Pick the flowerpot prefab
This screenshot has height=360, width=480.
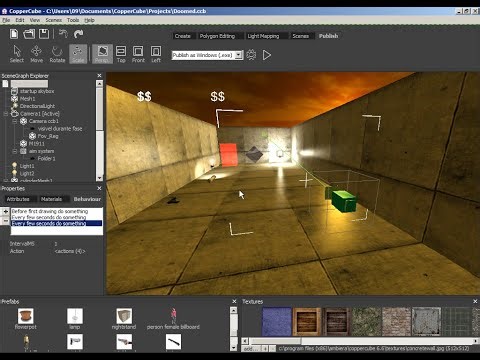(26, 319)
